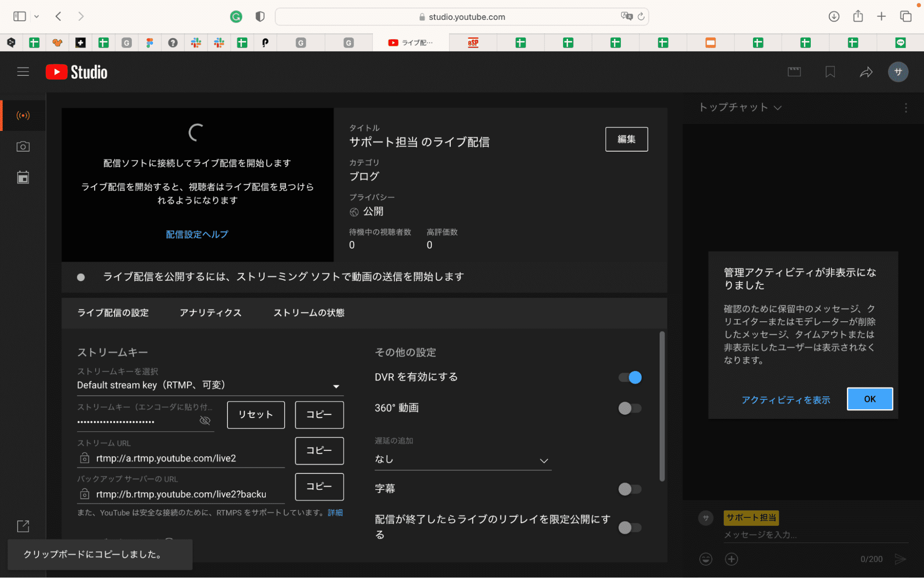
Task: Enable the 字幕 switch
Action: (630, 489)
